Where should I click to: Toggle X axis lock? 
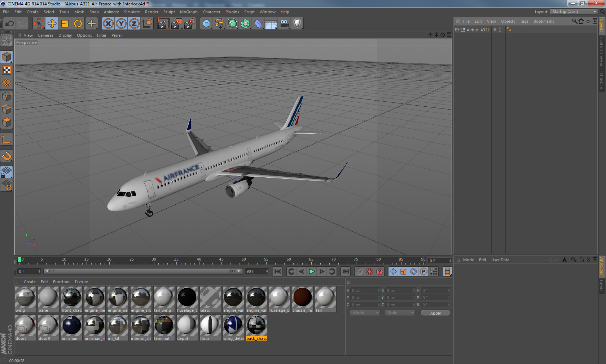108,24
